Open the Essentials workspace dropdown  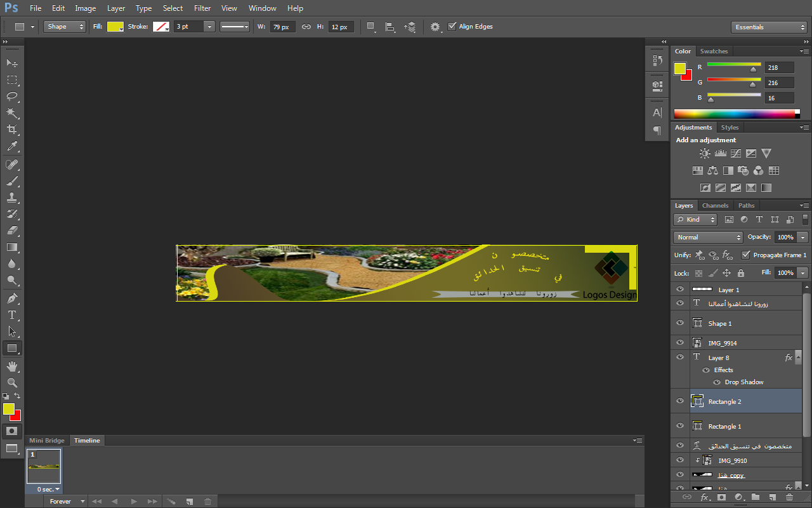tap(768, 27)
